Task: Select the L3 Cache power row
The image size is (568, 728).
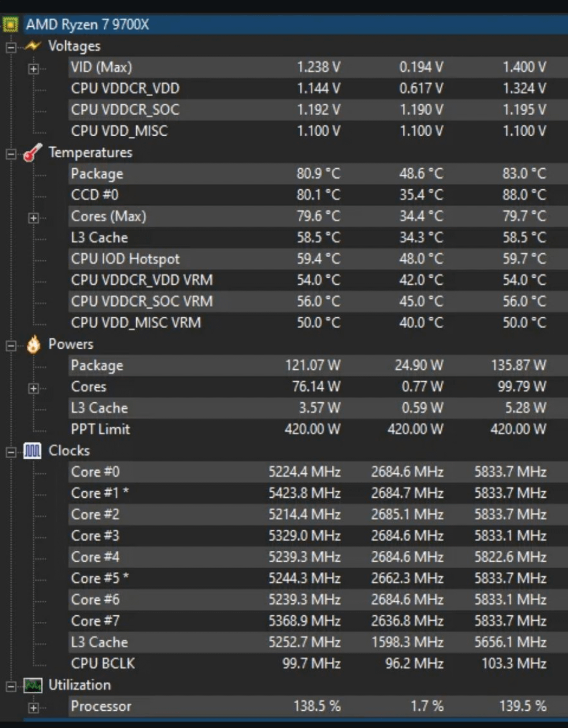Action: (x=318, y=408)
